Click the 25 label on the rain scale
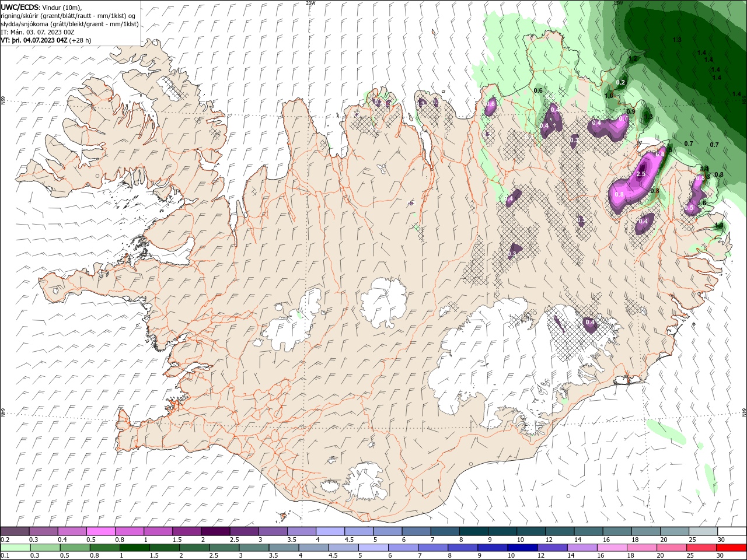The width and height of the screenshot is (747, 560). pos(690,556)
